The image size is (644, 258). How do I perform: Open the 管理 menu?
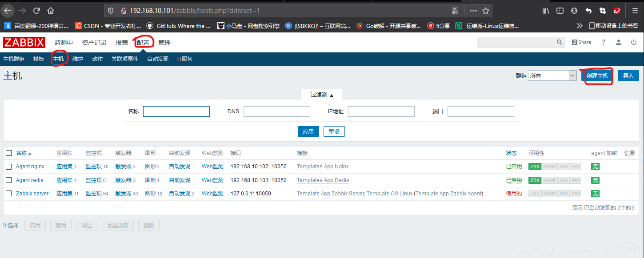(164, 43)
